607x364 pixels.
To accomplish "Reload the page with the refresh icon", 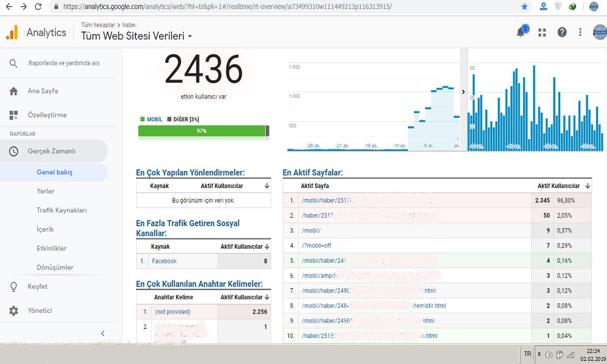I will coord(38,7).
